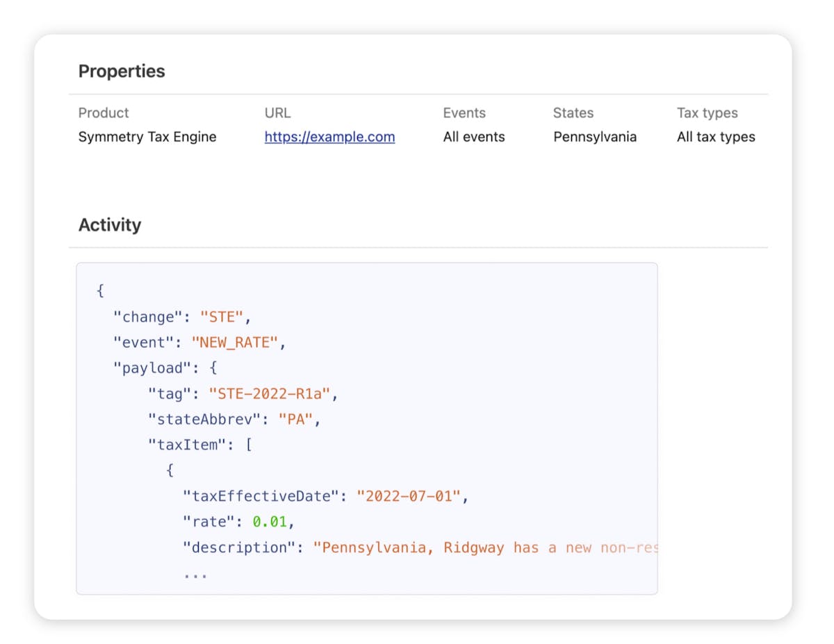Click the Pennsylvania state value
Screen dimensions: 834x644
point(595,138)
